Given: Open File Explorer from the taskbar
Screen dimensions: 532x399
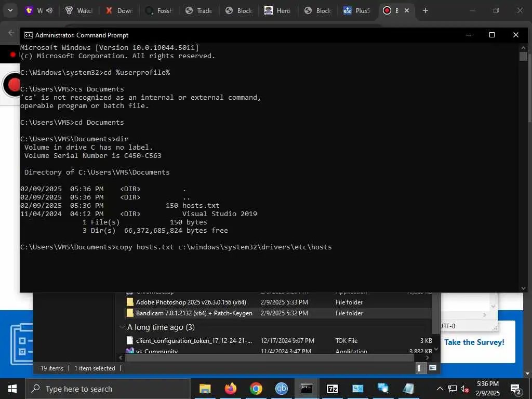Looking at the screenshot, I should pyautogui.click(x=205, y=389).
